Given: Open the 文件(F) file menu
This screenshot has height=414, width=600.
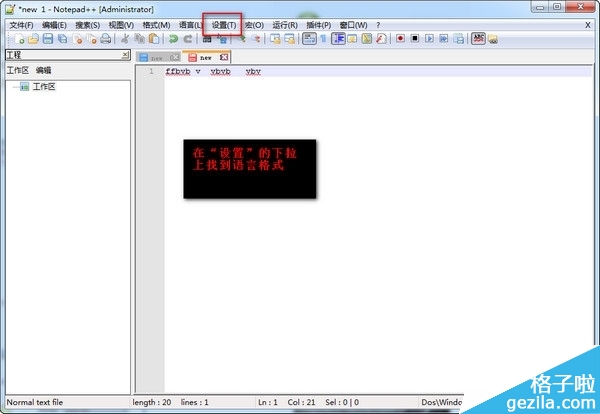Looking at the screenshot, I should click(22, 24).
